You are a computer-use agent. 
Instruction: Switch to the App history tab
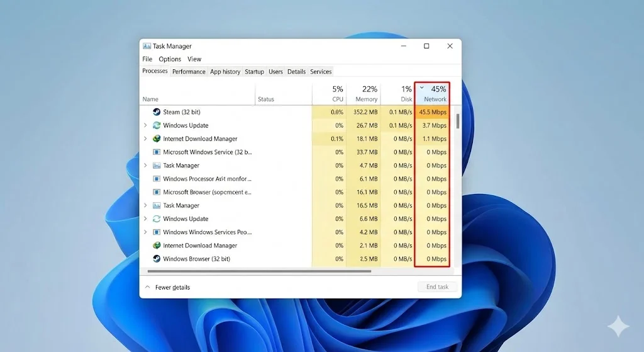point(225,72)
